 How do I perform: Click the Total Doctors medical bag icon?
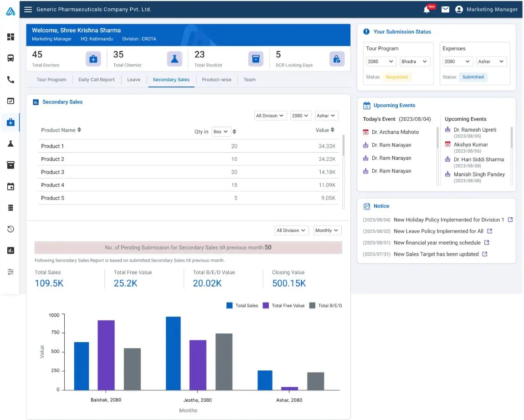pos(93,59)
